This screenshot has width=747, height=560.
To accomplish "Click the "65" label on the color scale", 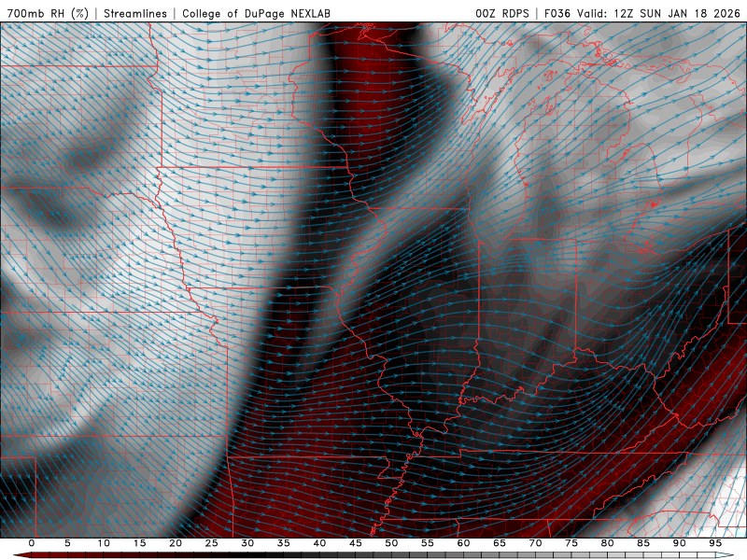I will point(500,543).
